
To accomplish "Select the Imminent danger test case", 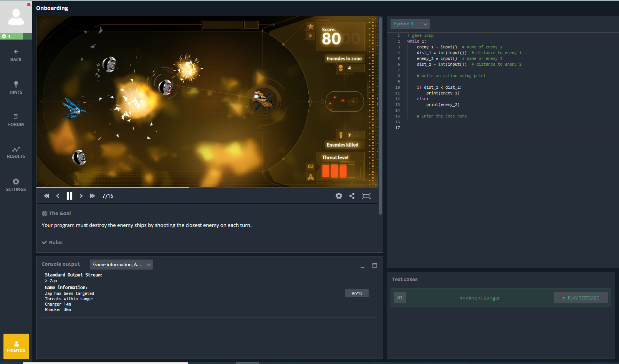I will (x=480, y=298).
